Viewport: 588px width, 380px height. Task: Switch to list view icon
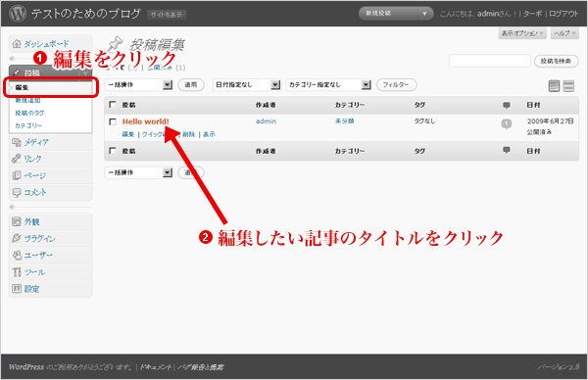pos(554,86)
